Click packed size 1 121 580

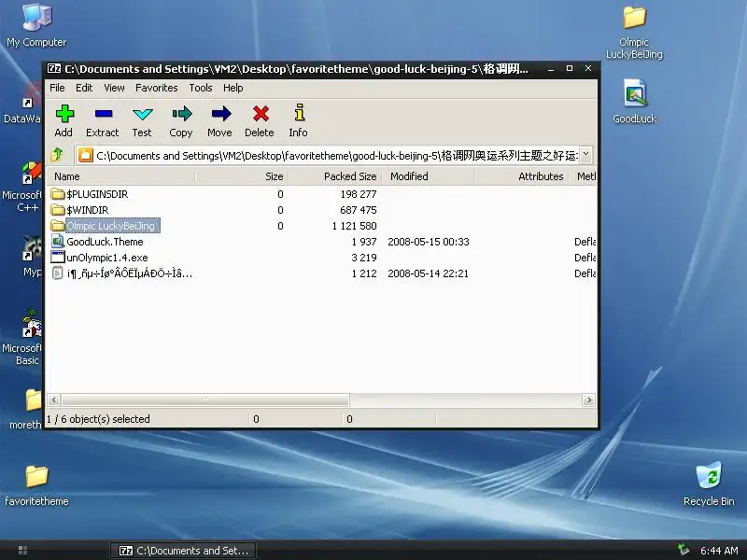coord(354,226)
